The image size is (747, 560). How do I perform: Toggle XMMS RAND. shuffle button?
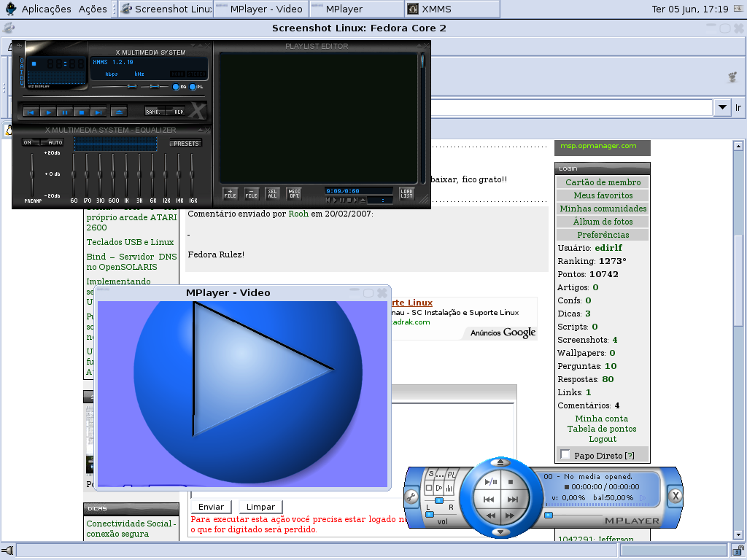(155, 112)
